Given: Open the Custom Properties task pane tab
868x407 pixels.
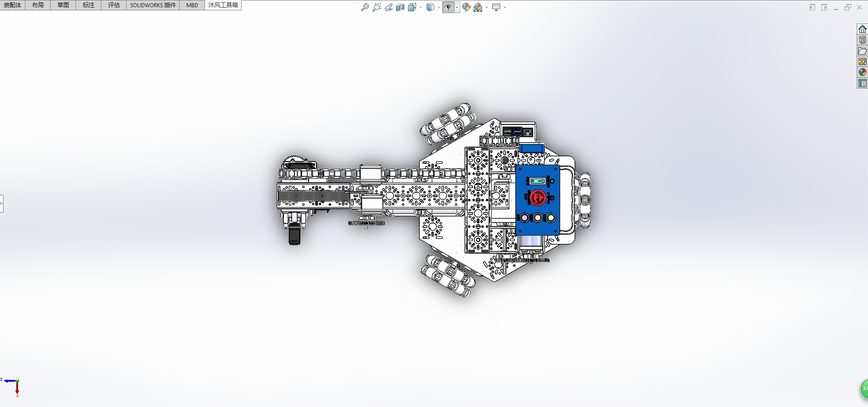Looking at the screenshot, I should click(863, 83).
